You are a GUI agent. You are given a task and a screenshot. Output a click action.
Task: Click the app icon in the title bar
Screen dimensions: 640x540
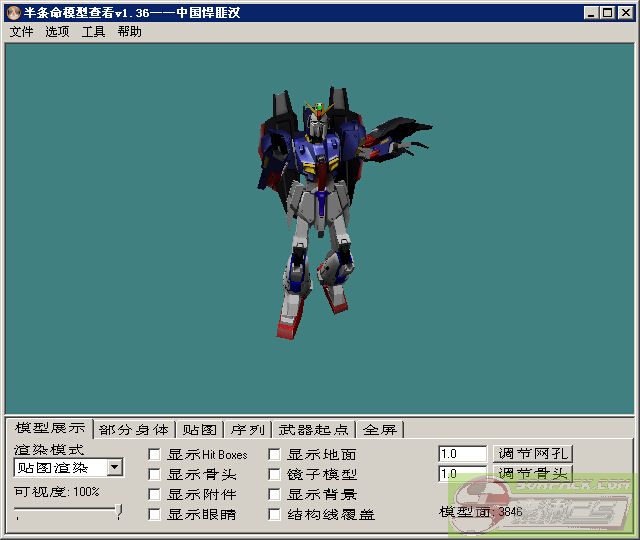[x=13, y=12]
